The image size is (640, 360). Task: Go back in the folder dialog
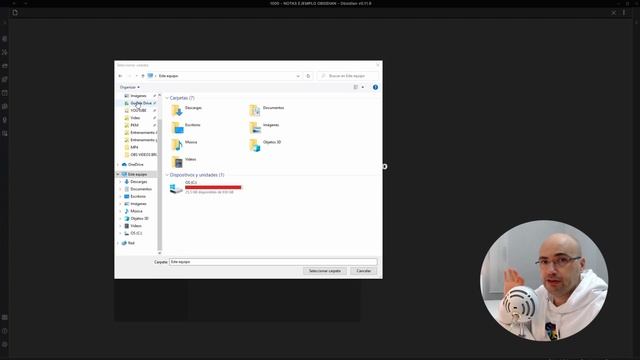(120, 76)
